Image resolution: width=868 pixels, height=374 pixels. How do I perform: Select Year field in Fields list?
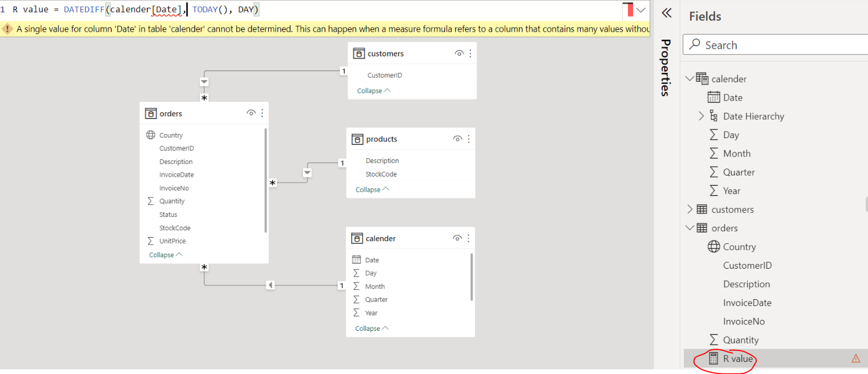(x=732, y=191)
